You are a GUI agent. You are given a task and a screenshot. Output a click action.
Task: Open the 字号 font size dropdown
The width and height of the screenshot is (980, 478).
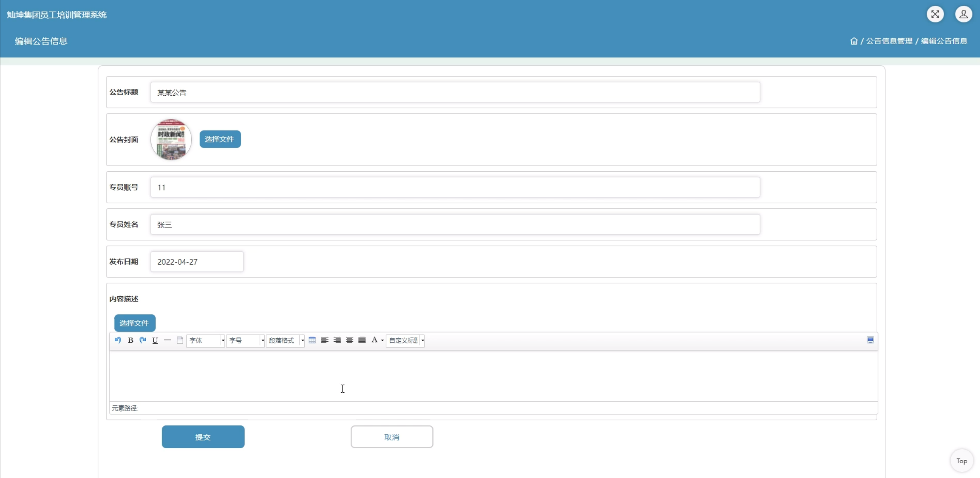tap(245, 340)
